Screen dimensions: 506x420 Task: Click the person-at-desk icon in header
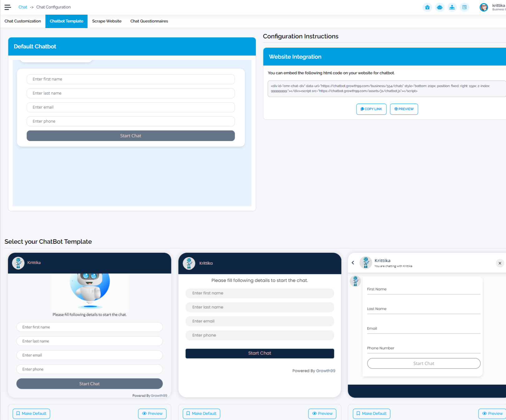(x=452, y=7)
